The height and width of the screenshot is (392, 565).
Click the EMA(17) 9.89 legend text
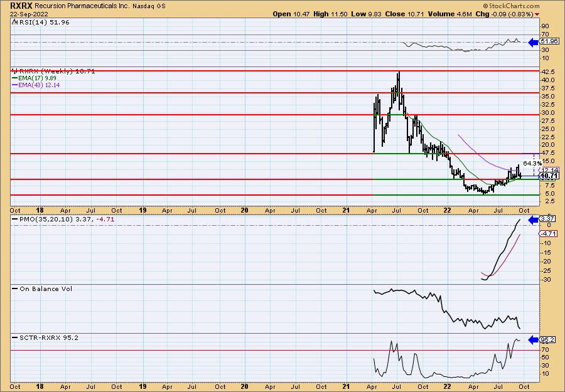38,78
